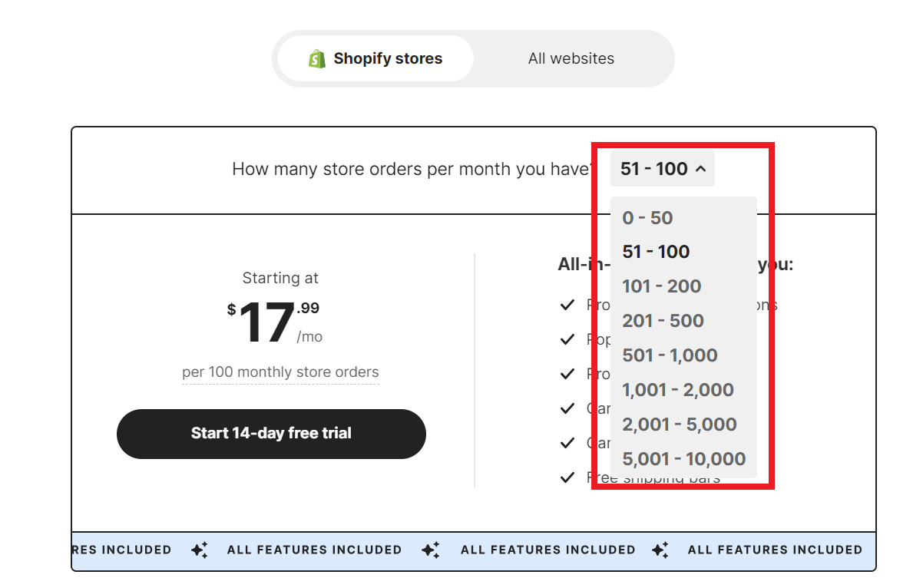The image size is (923, 588).
Task: Switch to the All websites tab
Action: [x=571, y=58]
